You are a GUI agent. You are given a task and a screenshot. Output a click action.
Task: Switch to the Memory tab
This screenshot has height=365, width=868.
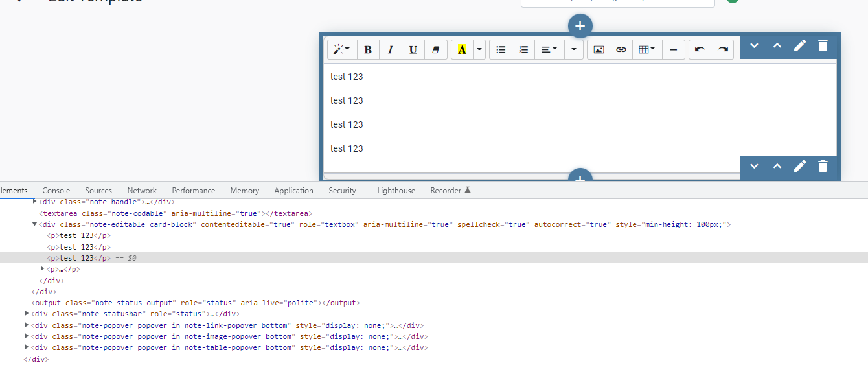point(245,191)
